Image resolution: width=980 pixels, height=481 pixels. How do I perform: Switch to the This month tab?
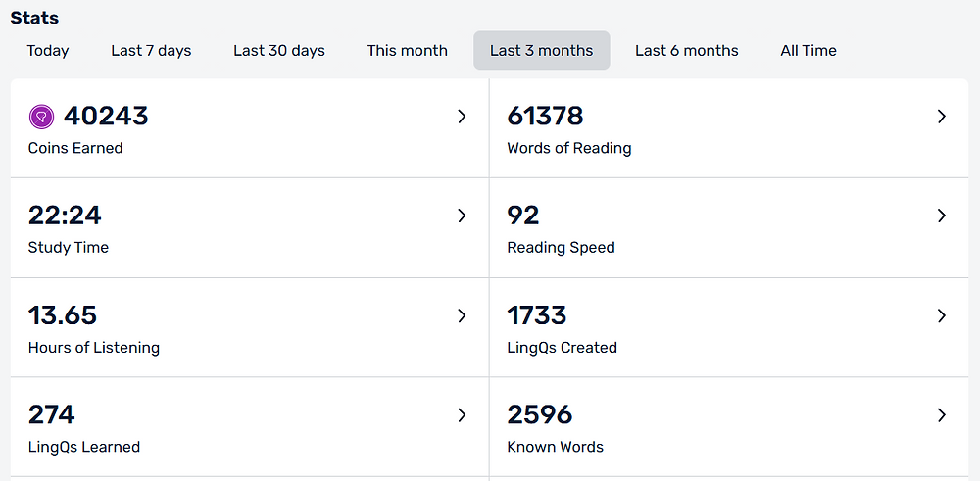pyautogui.click(x=408, y=51)
